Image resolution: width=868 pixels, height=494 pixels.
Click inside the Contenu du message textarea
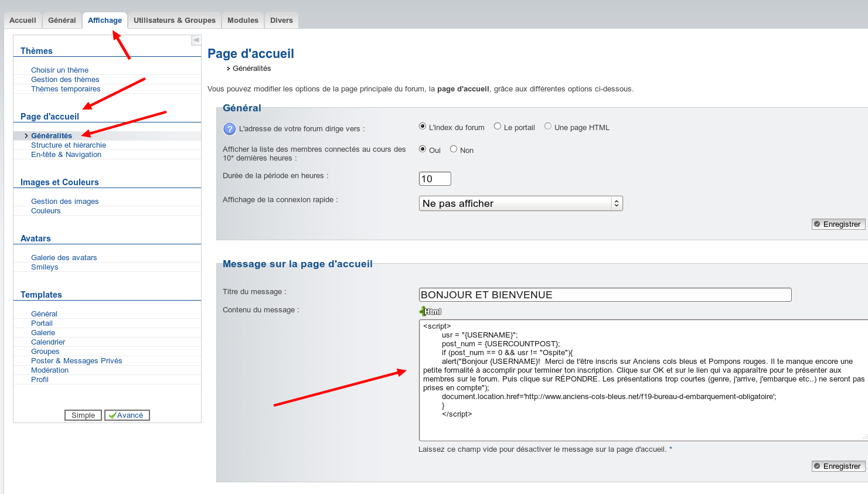pyautogui.click(x=643, y=380)
